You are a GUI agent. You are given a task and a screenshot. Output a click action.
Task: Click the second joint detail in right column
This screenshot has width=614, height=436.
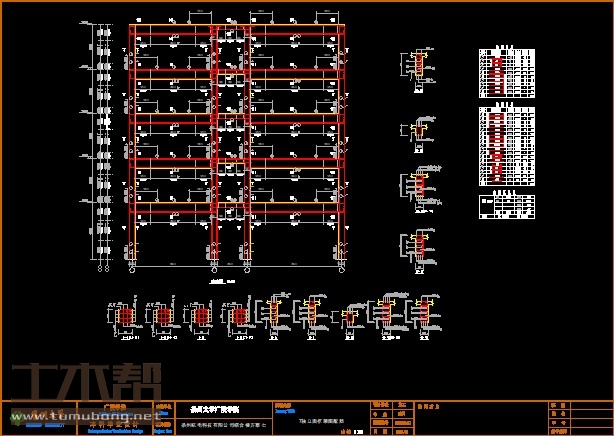tap(419, 130)
